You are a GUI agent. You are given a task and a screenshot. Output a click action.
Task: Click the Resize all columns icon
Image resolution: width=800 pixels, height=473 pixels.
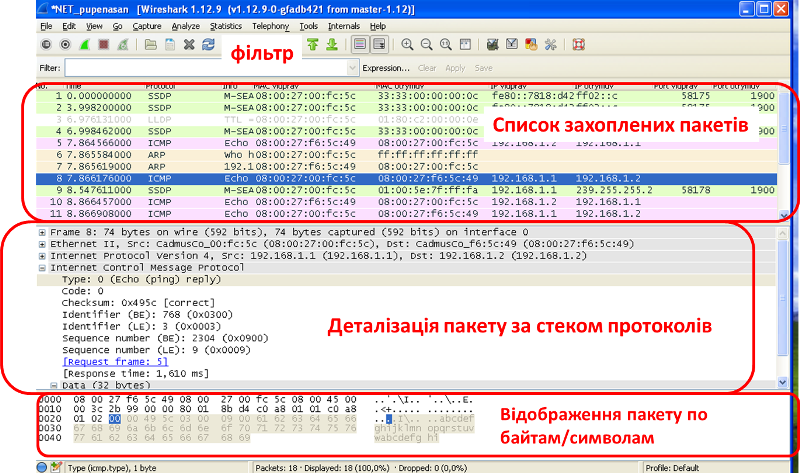click(465, 45)
